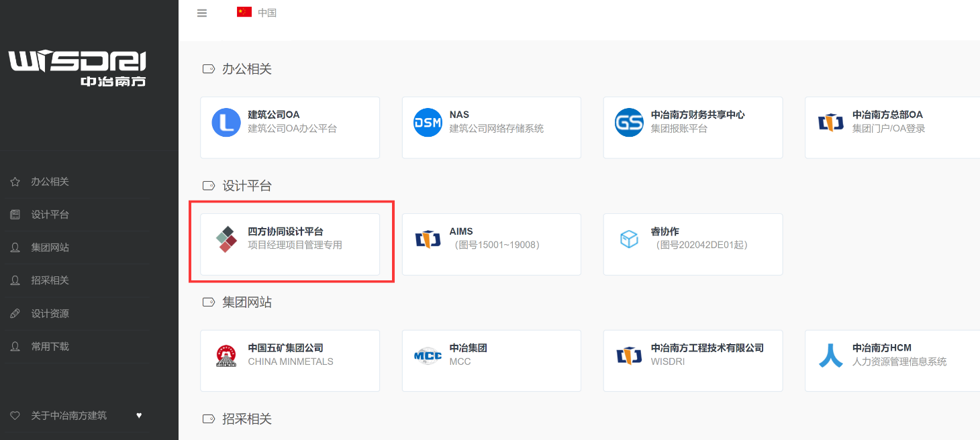
Task: Open the AIMS logo icon
Action: click(428, 239)
